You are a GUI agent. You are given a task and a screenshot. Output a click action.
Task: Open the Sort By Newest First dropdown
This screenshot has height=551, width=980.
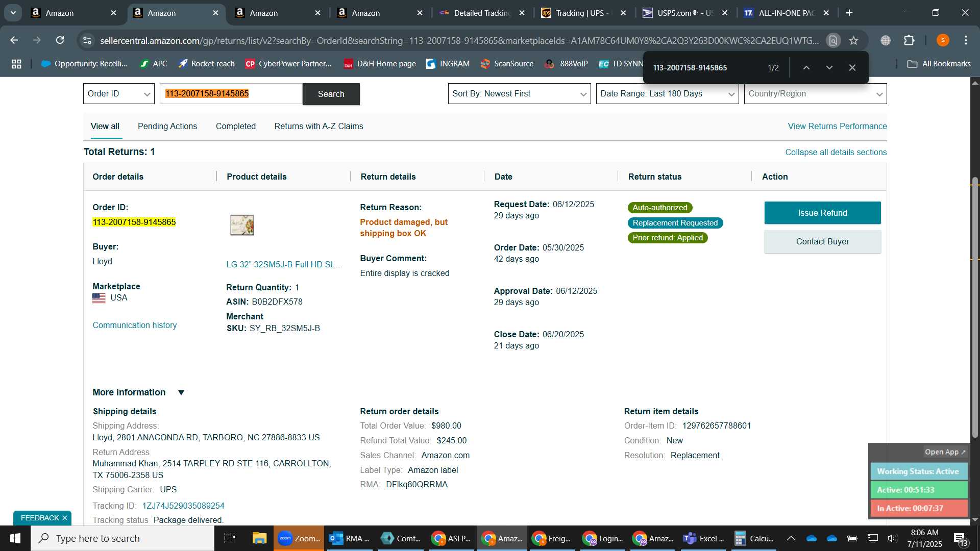point(519,94)
